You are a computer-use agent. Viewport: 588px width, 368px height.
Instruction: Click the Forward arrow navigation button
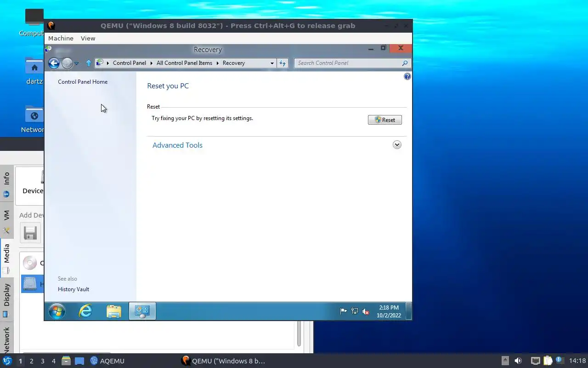67,63
